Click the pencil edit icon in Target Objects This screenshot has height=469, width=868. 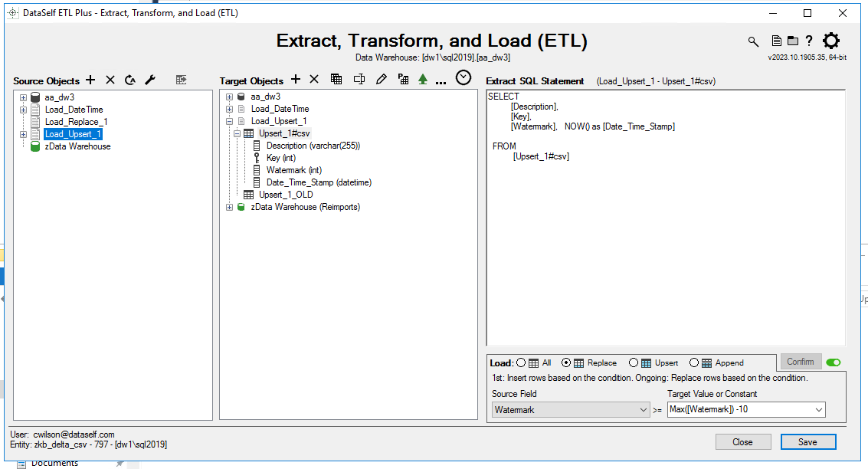tap(381, 79)
